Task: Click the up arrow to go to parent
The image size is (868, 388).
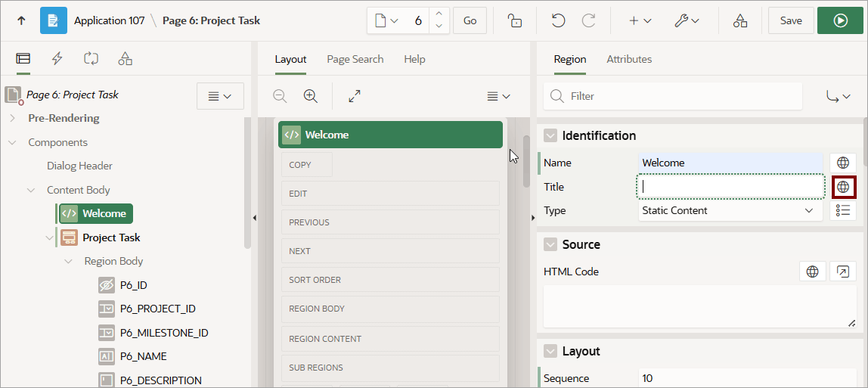Action: (x=21, y=20)
